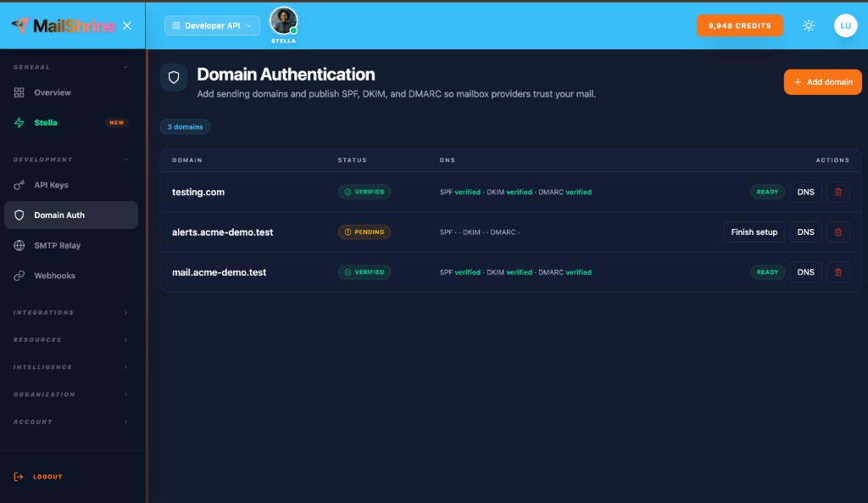Click Verified status badge for mail.acme-demo.test
Viewport: 868px width, 503px height.
coord(364,272)
